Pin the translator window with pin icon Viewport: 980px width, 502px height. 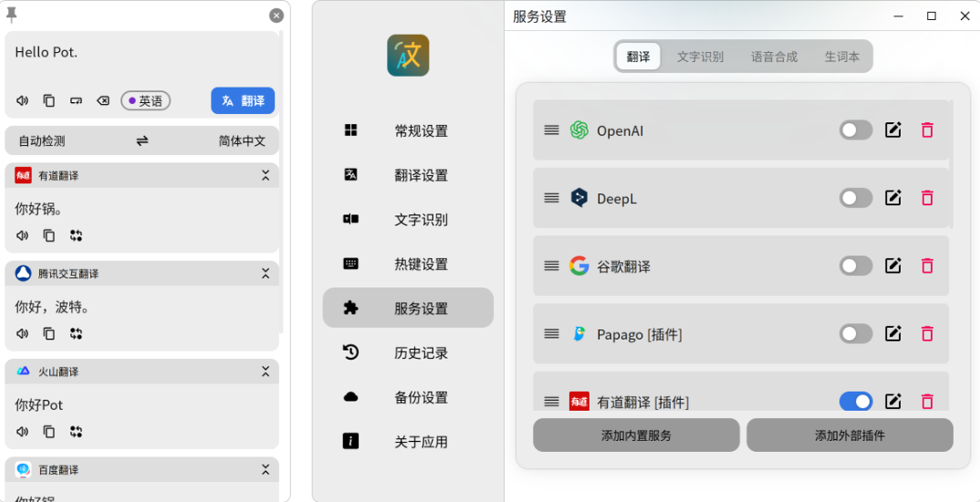[11, 15]
